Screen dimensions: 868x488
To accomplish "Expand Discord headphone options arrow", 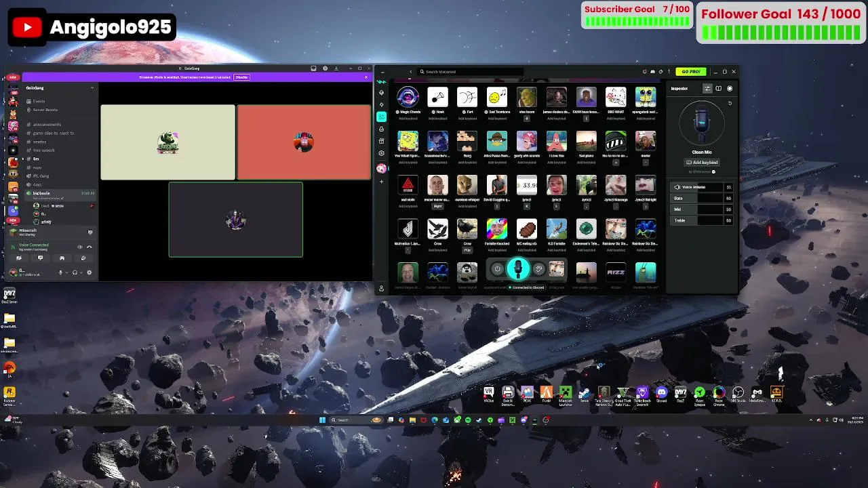I will pos(81,272).
